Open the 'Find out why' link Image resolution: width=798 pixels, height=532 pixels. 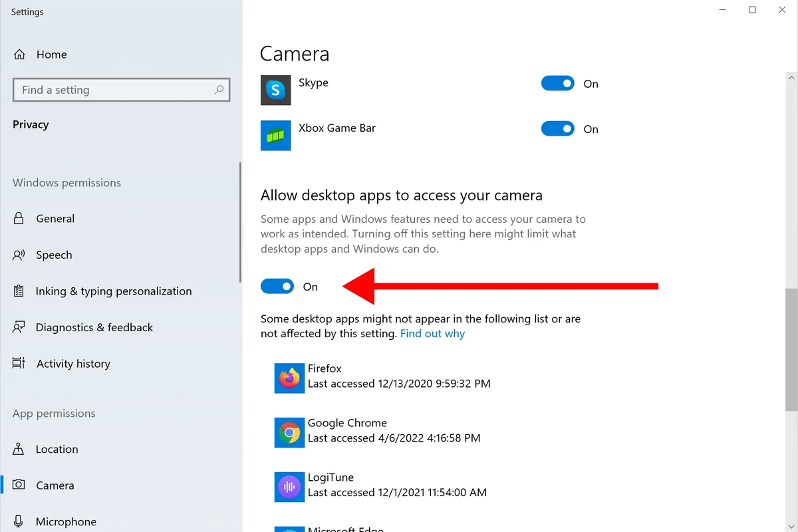432,334
